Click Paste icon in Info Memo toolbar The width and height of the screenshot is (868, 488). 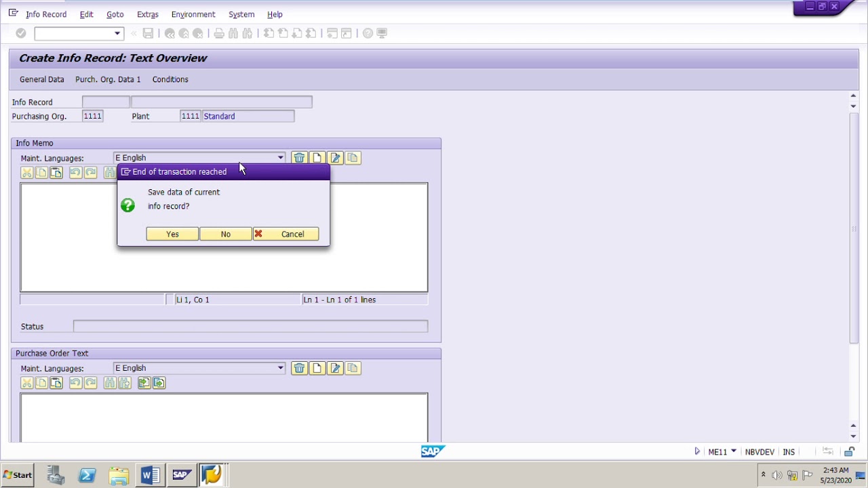pyautogui.click(x=56, y=173)
